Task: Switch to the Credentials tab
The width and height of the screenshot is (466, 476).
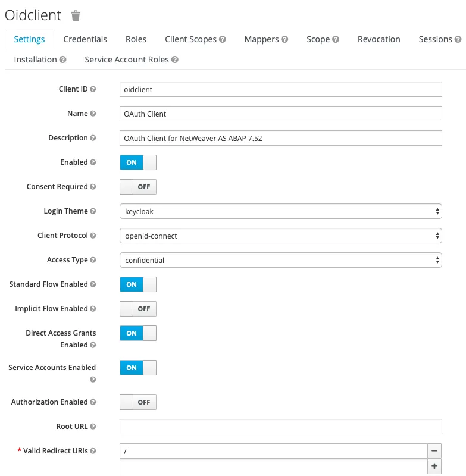Action: click(x=85, y=39)
